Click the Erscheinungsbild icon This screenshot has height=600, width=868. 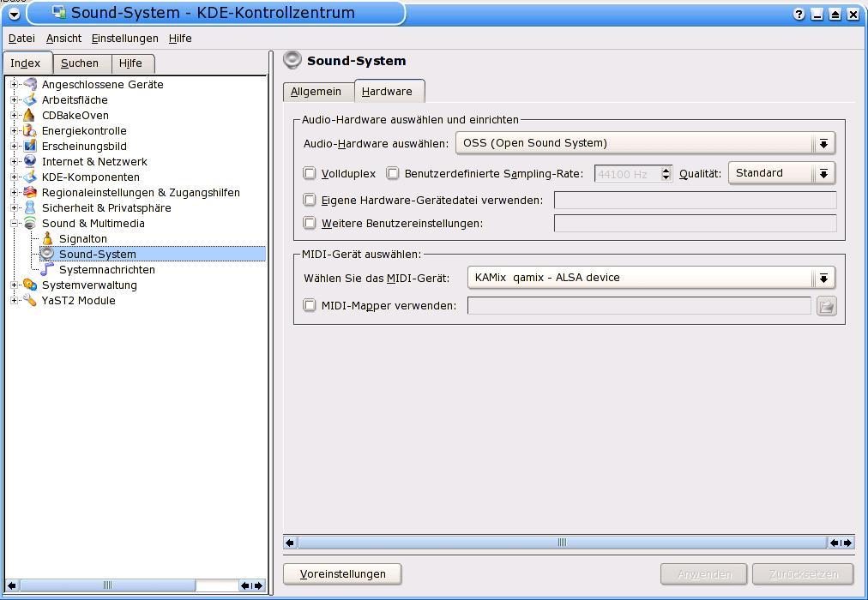[x=29, y=147]
